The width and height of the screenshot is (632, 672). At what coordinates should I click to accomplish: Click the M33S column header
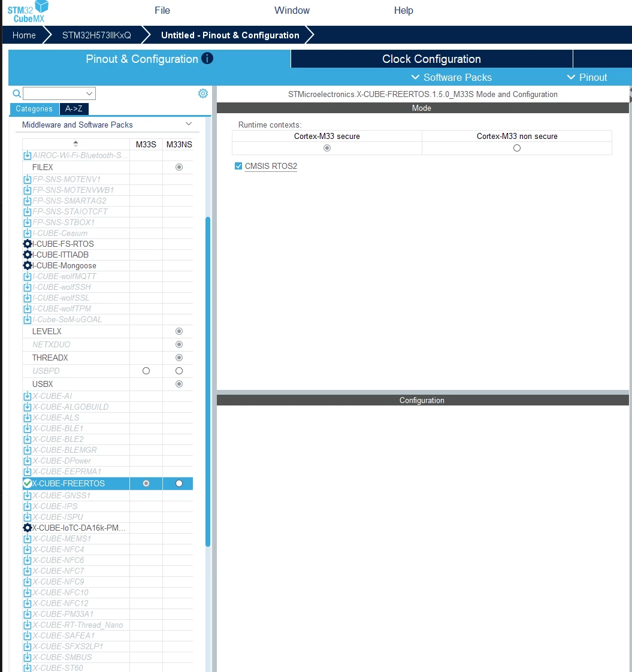(146, 144)
